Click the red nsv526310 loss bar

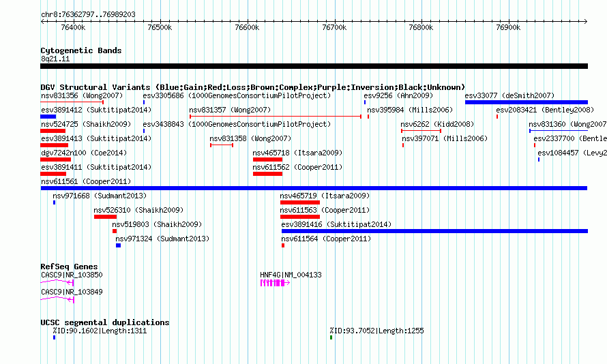105,217
